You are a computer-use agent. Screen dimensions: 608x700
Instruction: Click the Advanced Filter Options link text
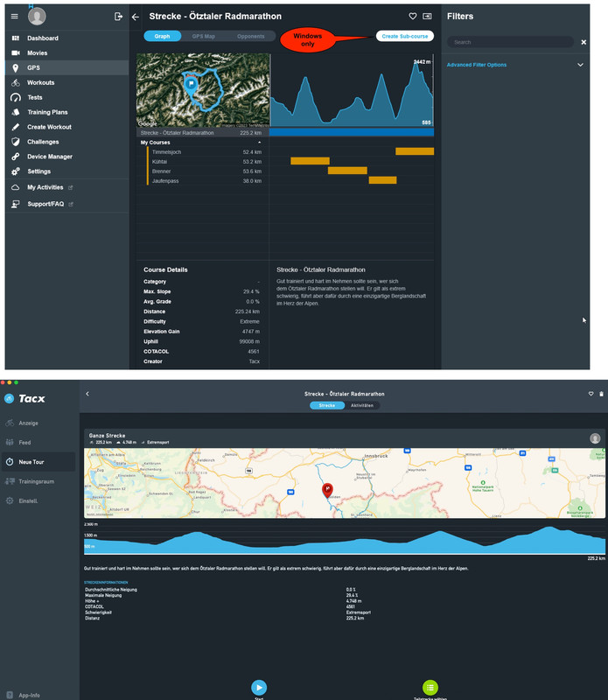point(476,65)
